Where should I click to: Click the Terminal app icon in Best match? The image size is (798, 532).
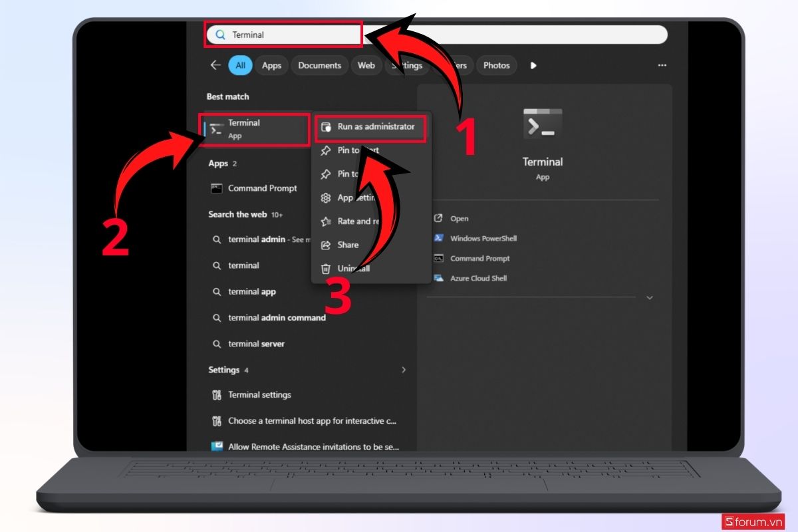coord(216,130)
